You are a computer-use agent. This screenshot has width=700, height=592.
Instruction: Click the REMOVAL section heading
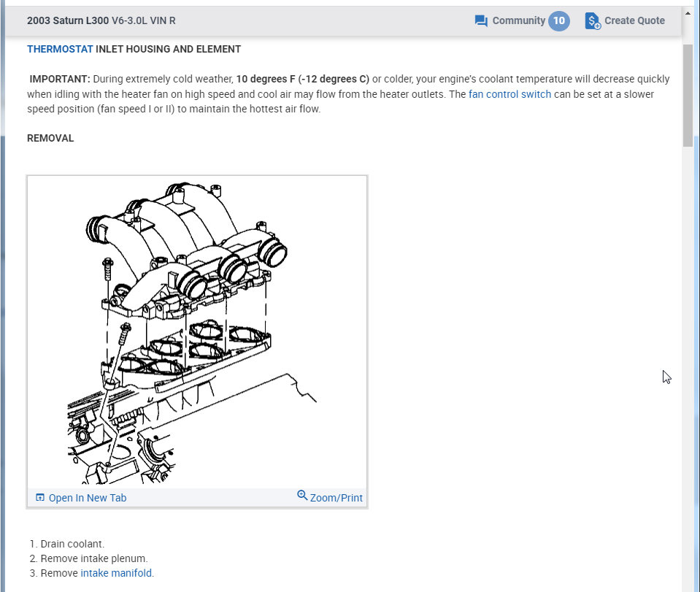click(x=50, y=139)
